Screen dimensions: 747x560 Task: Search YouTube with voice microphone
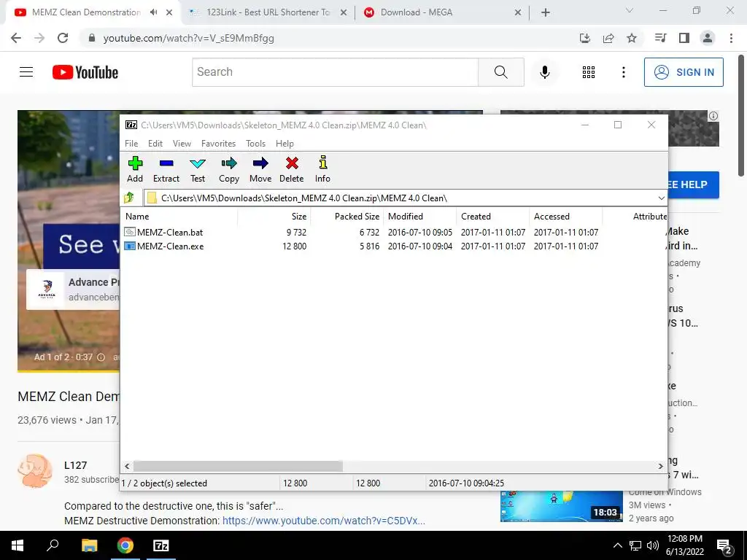545,72
